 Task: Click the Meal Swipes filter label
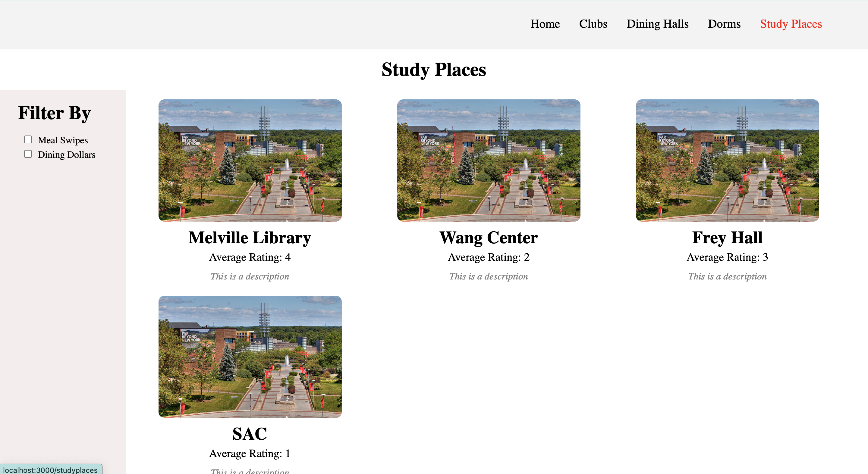coord(63,140)
